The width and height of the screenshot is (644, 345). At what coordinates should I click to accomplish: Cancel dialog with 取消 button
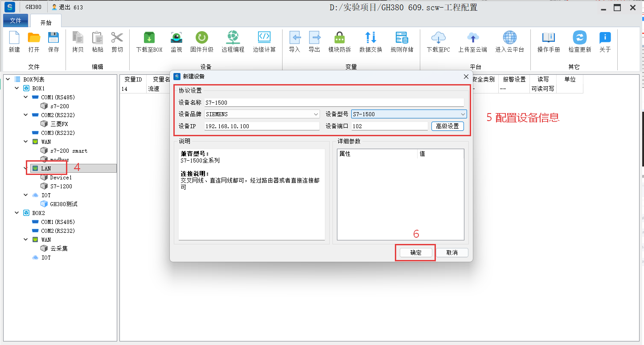pyautogui.click(x=452, y=252)
